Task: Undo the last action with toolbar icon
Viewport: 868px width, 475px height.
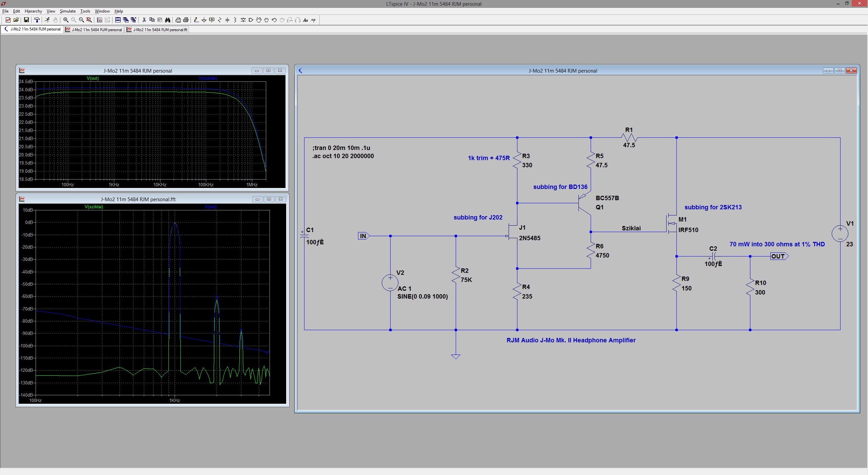Action: coord(274,20)
